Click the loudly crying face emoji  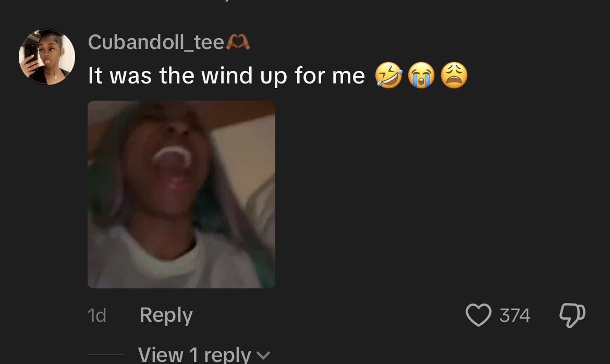(421, 75)
